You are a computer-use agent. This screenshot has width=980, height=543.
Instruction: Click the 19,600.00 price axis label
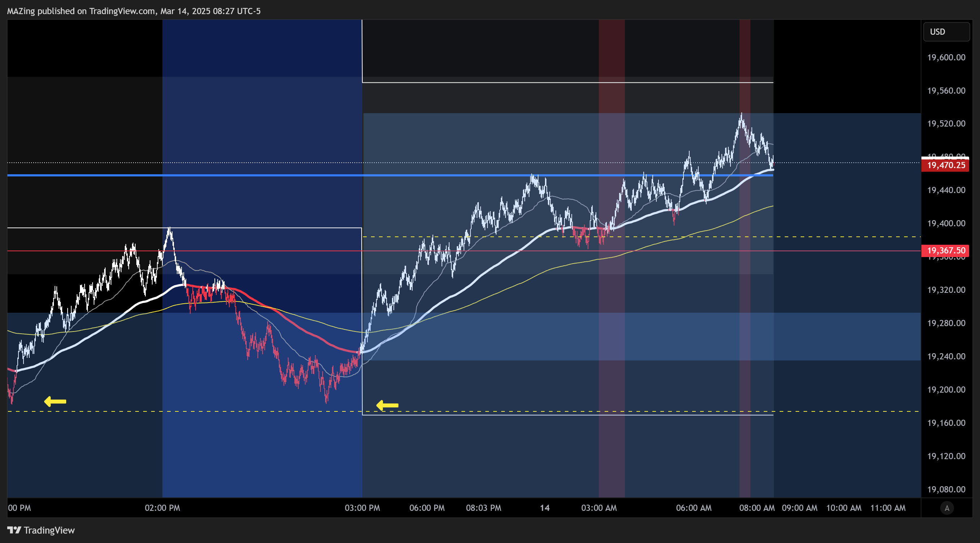pos(946,57)
